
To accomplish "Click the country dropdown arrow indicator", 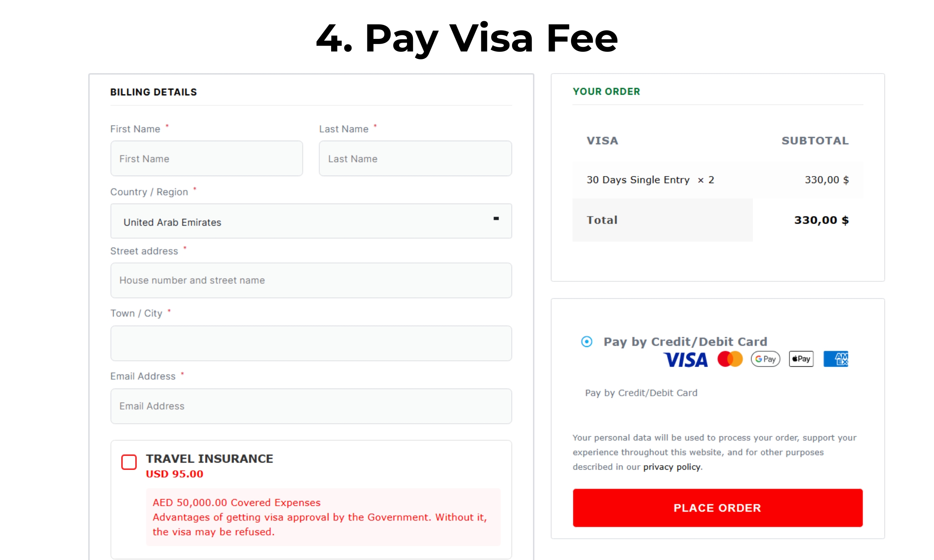I will (496, 218).
